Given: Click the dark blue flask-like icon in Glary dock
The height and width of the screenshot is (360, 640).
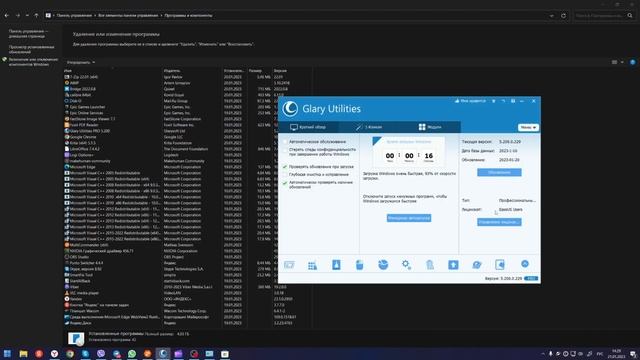Looking at the screenshot, I should click(336, 265).
